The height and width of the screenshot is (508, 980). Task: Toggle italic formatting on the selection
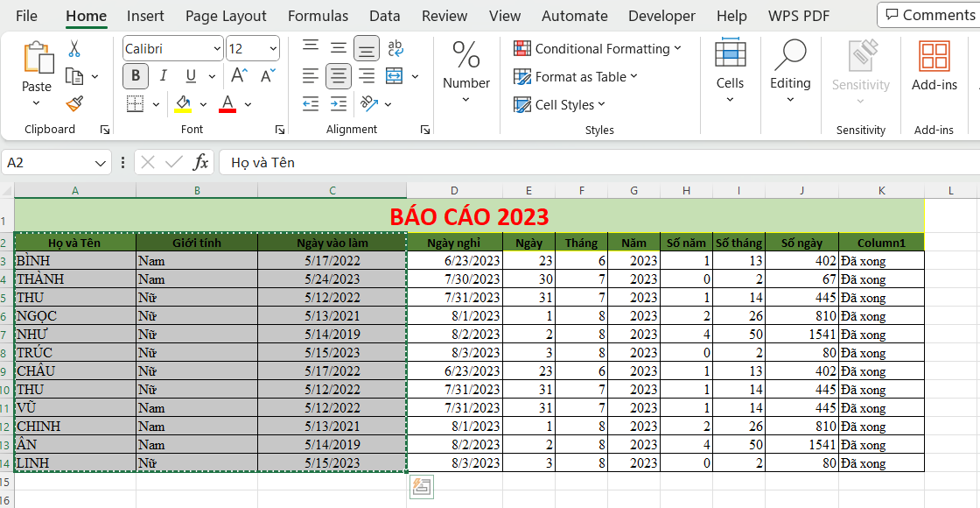pos(163,76)
